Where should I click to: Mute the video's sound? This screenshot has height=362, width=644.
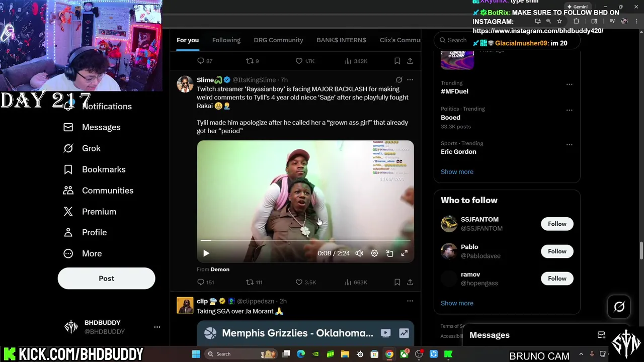click(x=359, y=253)
